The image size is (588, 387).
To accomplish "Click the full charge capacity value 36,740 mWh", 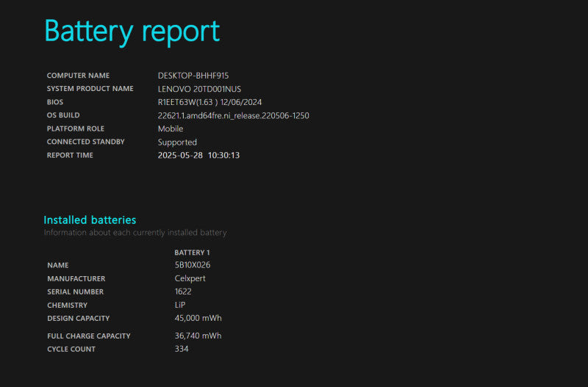I will (x=198, y=336).
